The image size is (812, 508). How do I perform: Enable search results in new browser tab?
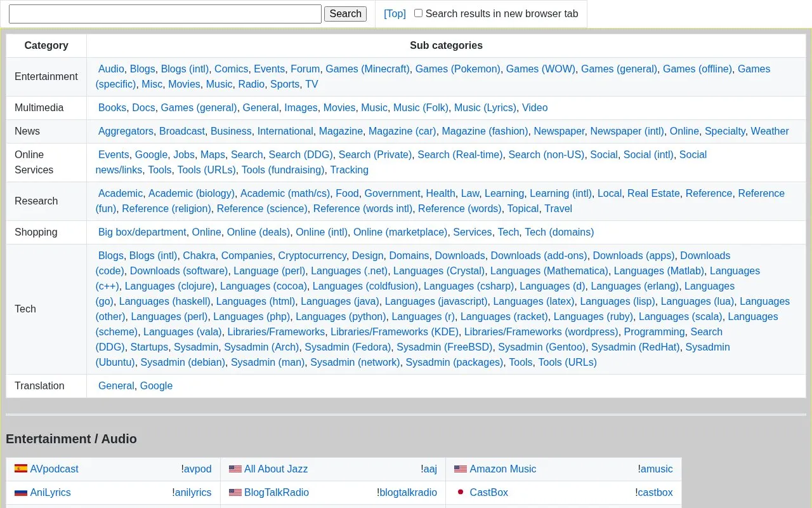point(418,13)
